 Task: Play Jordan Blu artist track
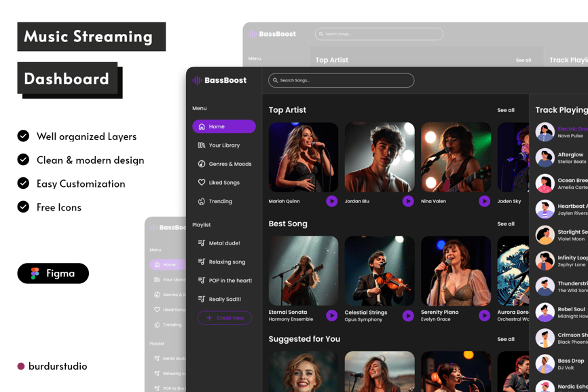tap(408, 201)
